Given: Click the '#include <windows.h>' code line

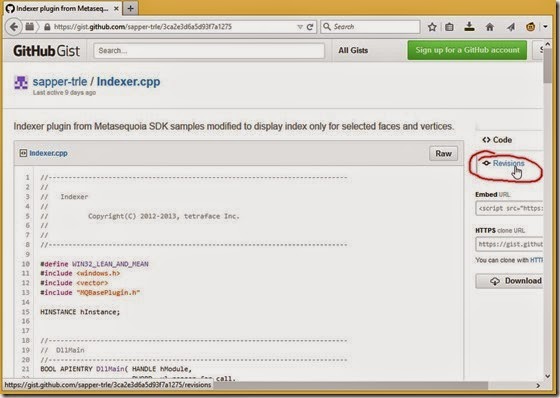Looking at the screenshot, I should tap(80, 273).
